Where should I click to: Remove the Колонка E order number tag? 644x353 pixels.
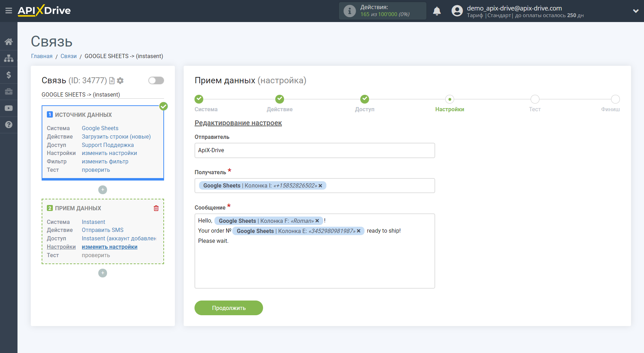(359, 231)
